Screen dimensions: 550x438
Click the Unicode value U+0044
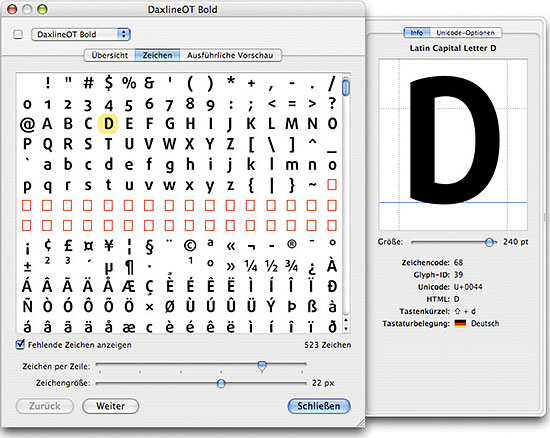point(468,287)
